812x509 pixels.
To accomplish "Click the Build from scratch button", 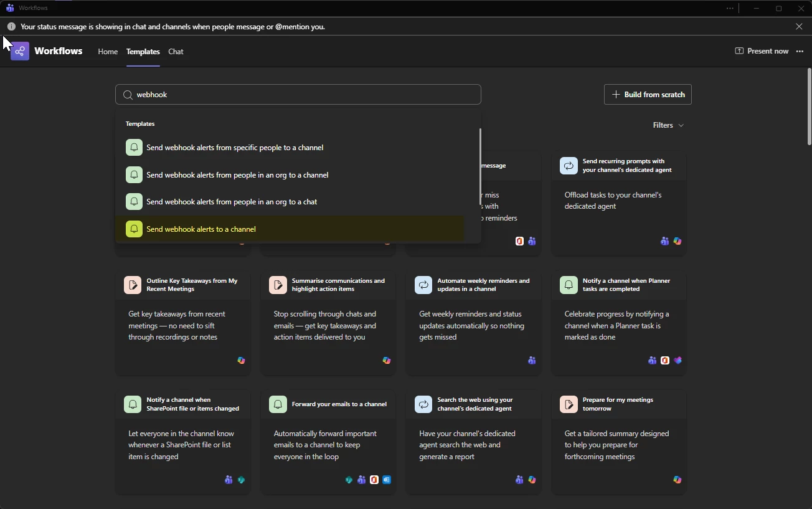I will (648, 95).
